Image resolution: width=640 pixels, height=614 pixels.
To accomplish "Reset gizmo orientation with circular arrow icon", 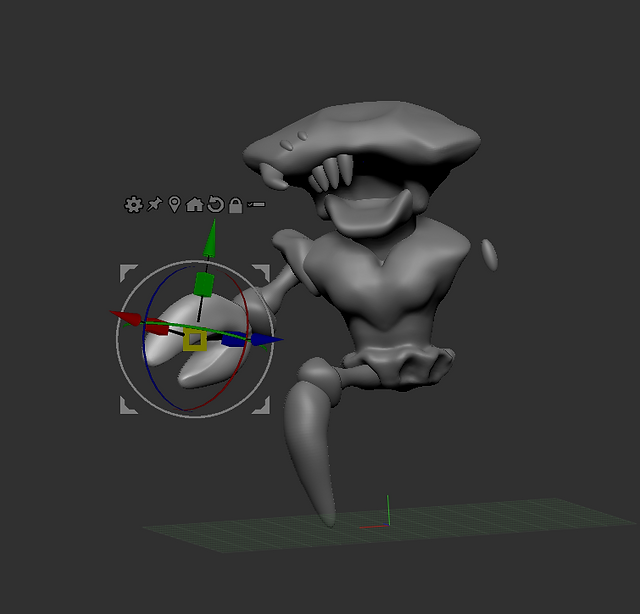I will [216, 204].
